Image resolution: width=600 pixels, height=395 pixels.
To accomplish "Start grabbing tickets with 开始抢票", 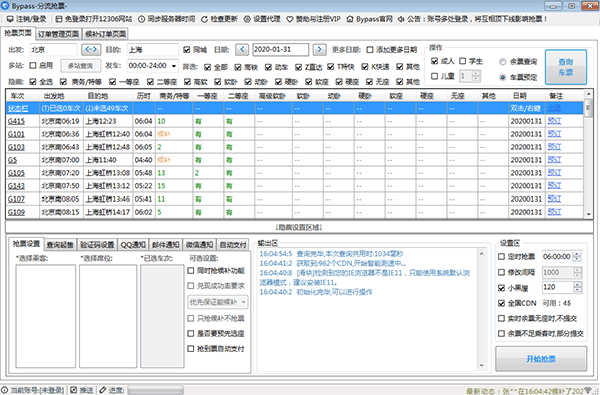I will click(x=541, y=359).
